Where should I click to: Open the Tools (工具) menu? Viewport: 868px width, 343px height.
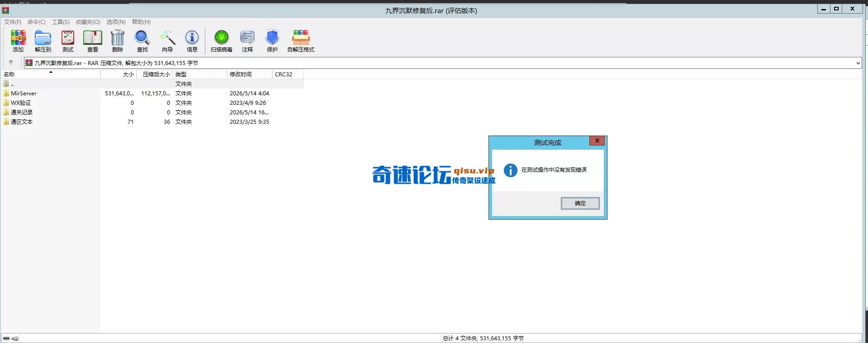point(61,22)
